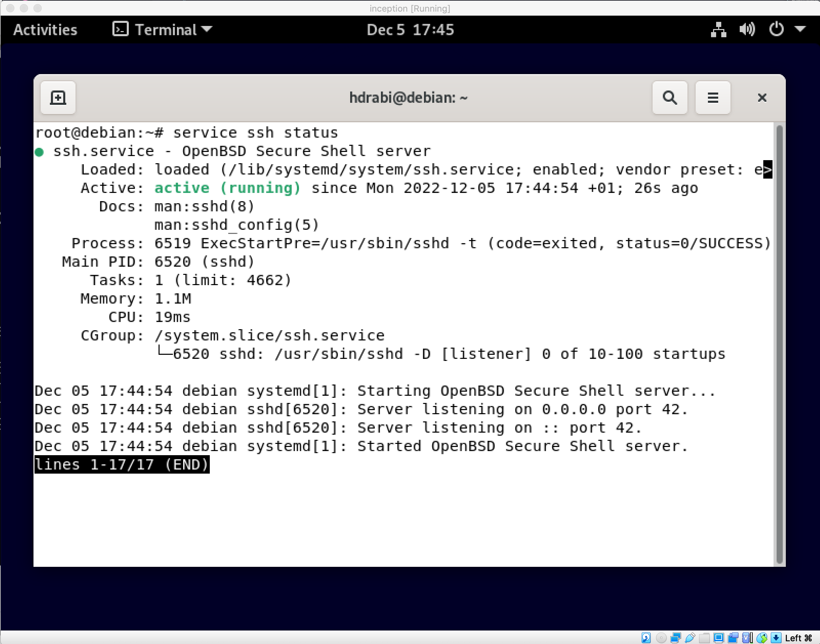
Task: Click VirtualBox hard disk activity icon
Action: [x=646, y=638]
